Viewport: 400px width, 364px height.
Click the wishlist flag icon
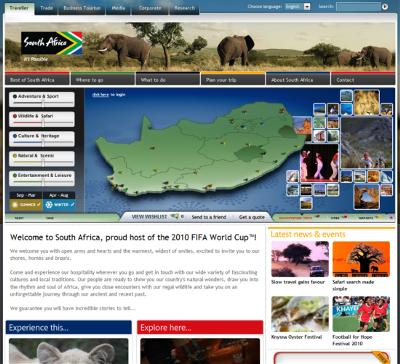(x=175, y=217)
